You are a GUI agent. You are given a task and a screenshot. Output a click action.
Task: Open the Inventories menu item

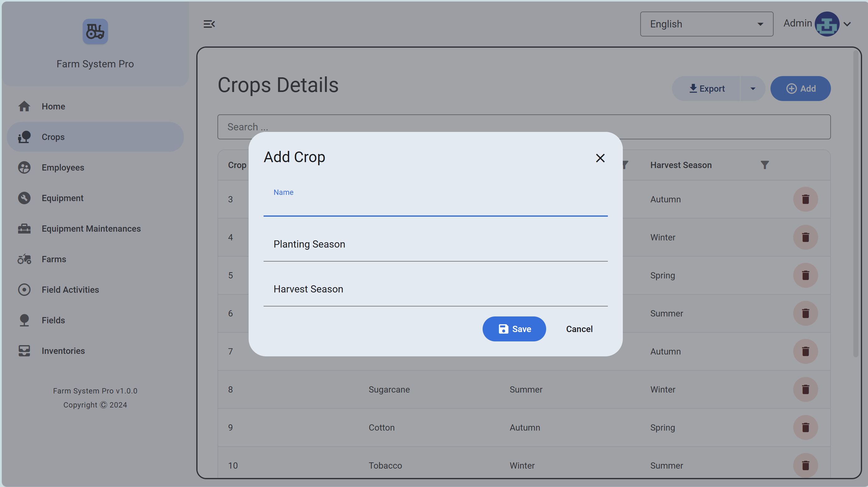[63, 351]
